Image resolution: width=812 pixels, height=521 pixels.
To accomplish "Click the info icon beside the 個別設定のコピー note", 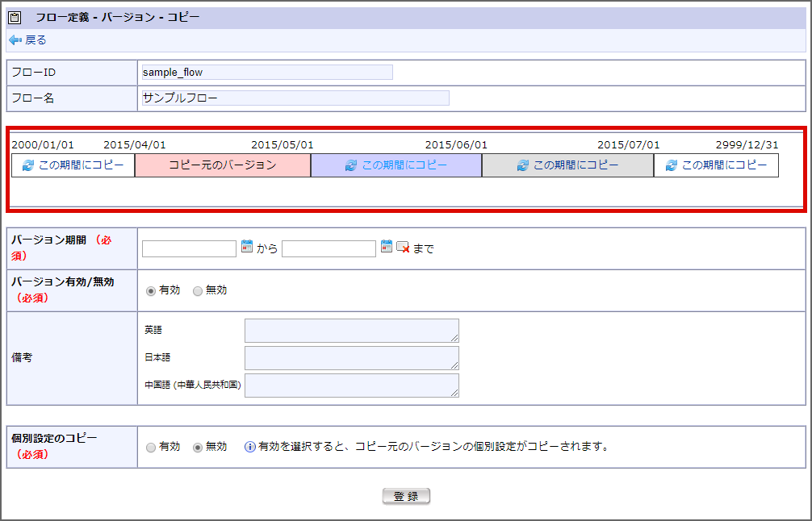I will pyautogui.click(x=249, y=447).
